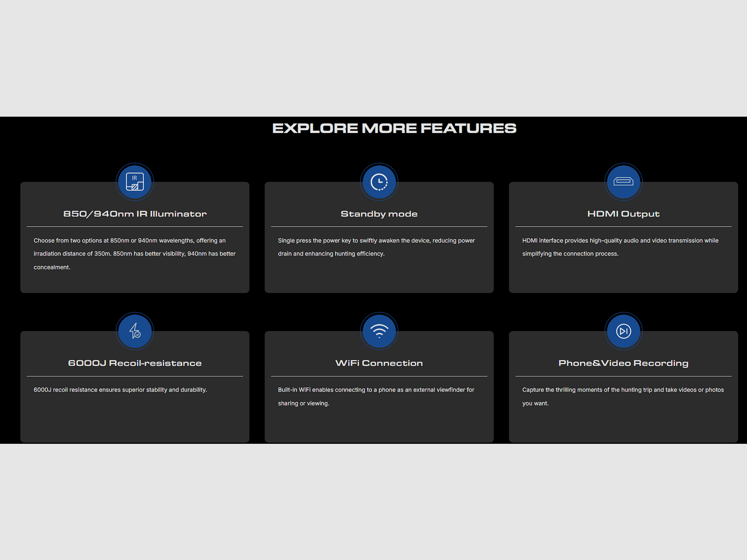Click the '6000J recoil resistance ensures' description

[120, 390]
